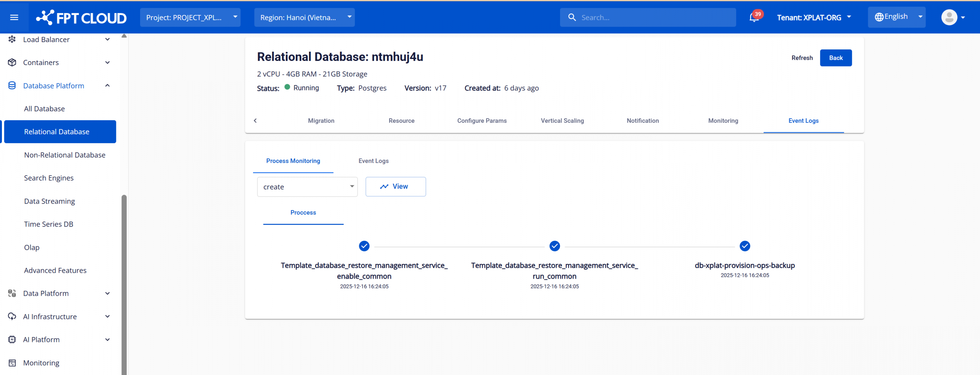Open the user avatar menu
The width and height of the screenshot is (980, 375).
click(949, 18)
